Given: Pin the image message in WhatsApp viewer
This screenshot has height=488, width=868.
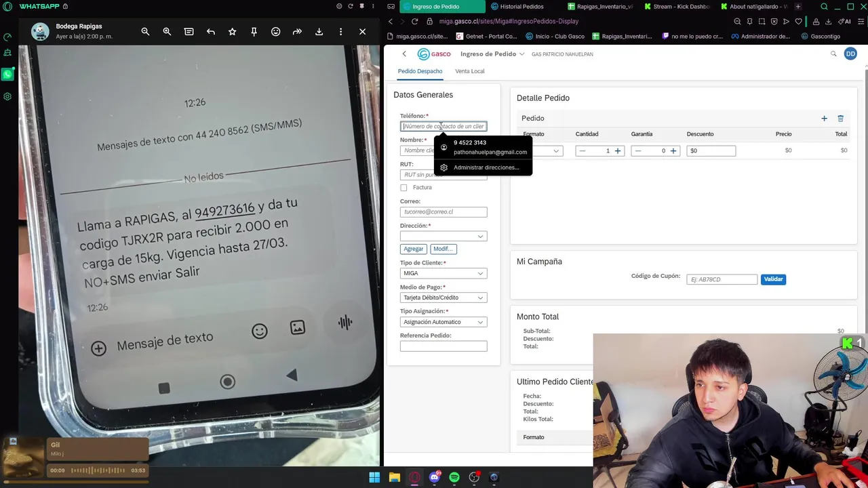Looking at the screenshot, I should click(254, 32).
